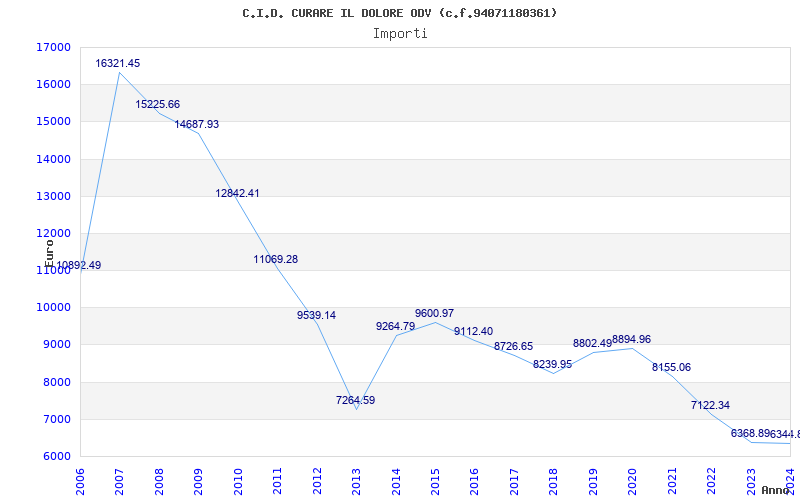
Task: Click the 13000 y-axis tick label
Action: tap(53, 196)
